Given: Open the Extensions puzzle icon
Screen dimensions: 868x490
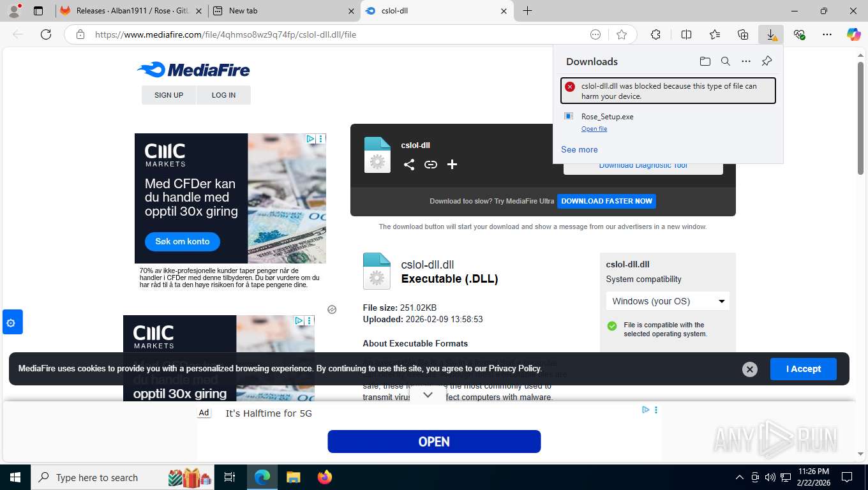Looking at the screenshot, I should pos(655,34).
